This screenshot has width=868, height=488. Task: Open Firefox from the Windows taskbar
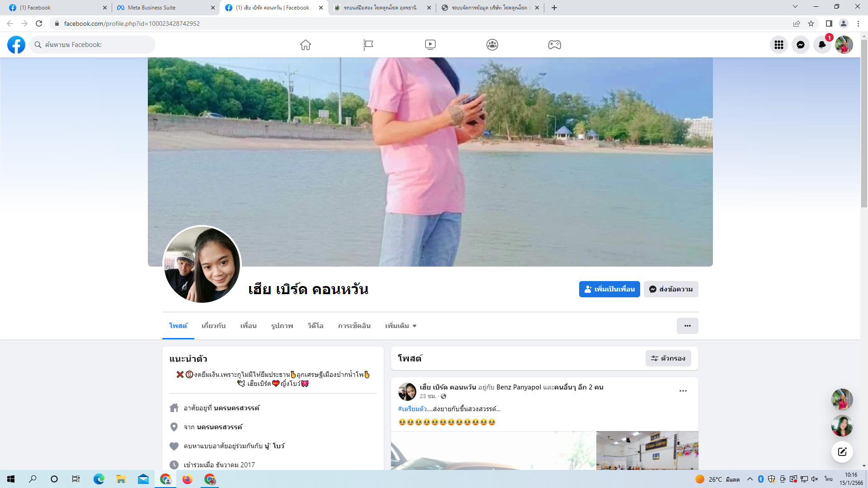coord(187,479)
